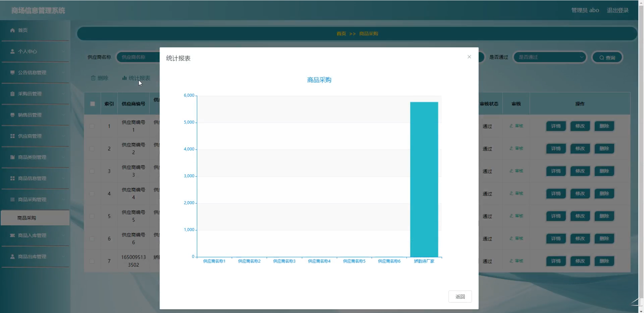The height and width of the screenshot is (313, 644).
Task: Close the 统计报表 dialog with the X
Action: coord(469,57)
